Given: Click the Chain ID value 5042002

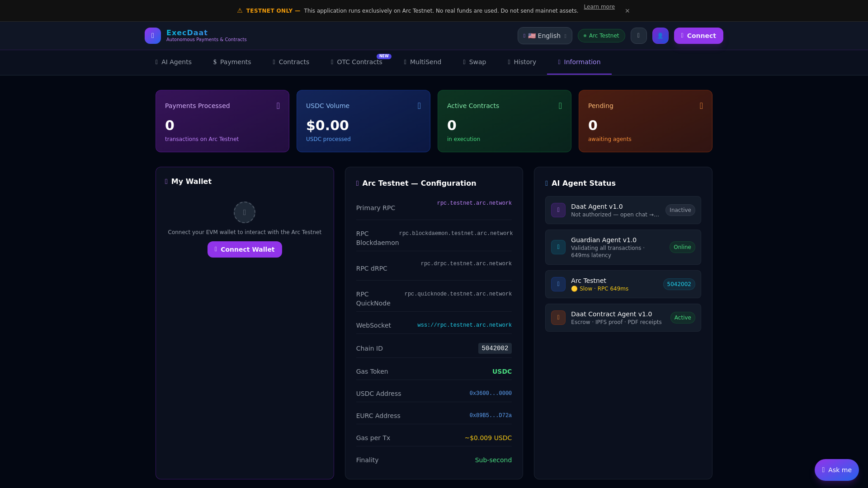Looking at the screenshot, I should (x=495, y=348).
